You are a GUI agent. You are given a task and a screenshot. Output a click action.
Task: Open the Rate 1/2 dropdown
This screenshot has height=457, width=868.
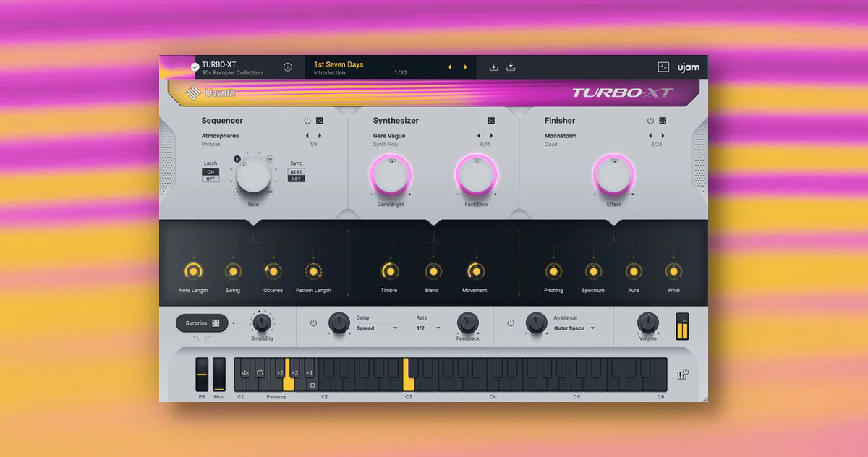click(x=428, y=328)
